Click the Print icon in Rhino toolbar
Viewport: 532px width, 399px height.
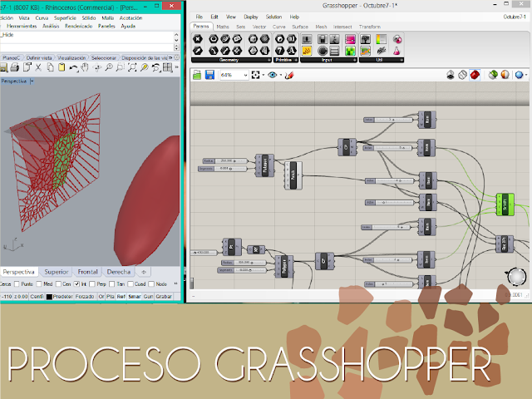point(14,67)
